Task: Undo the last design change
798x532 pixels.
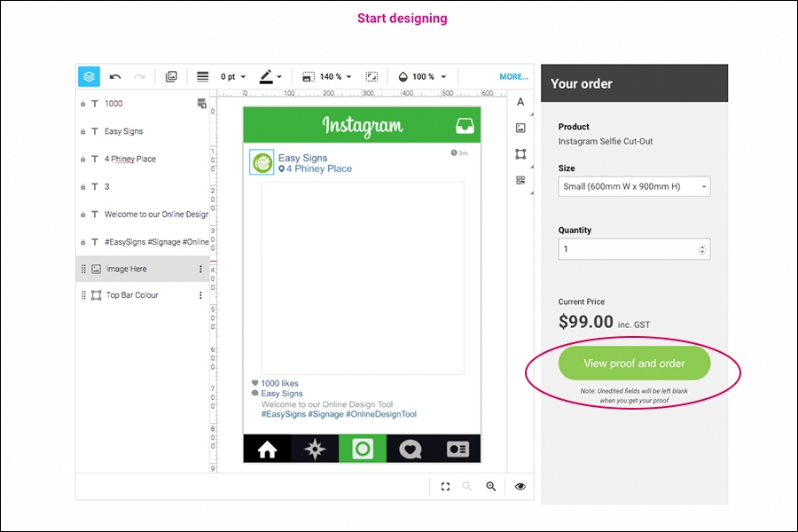Action: (x=115, y=77)
